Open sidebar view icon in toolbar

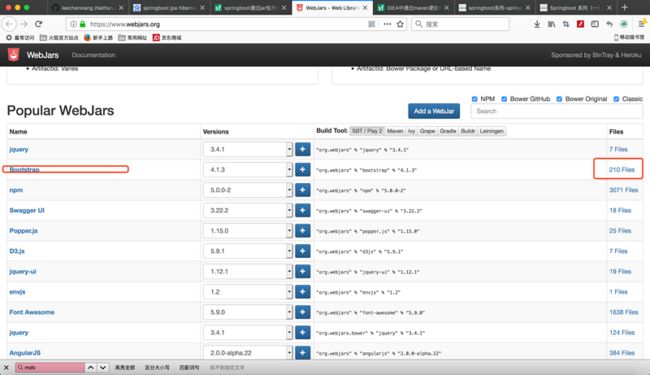pos(595,24)
